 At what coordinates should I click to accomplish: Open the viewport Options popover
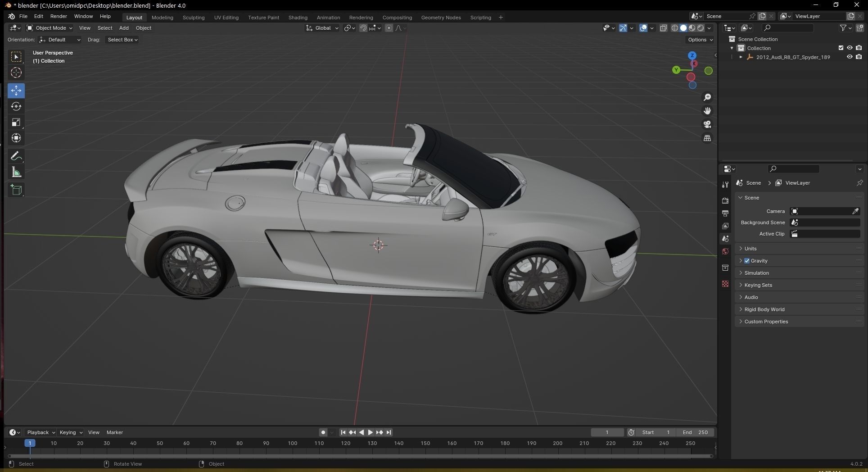click(700, 40)
